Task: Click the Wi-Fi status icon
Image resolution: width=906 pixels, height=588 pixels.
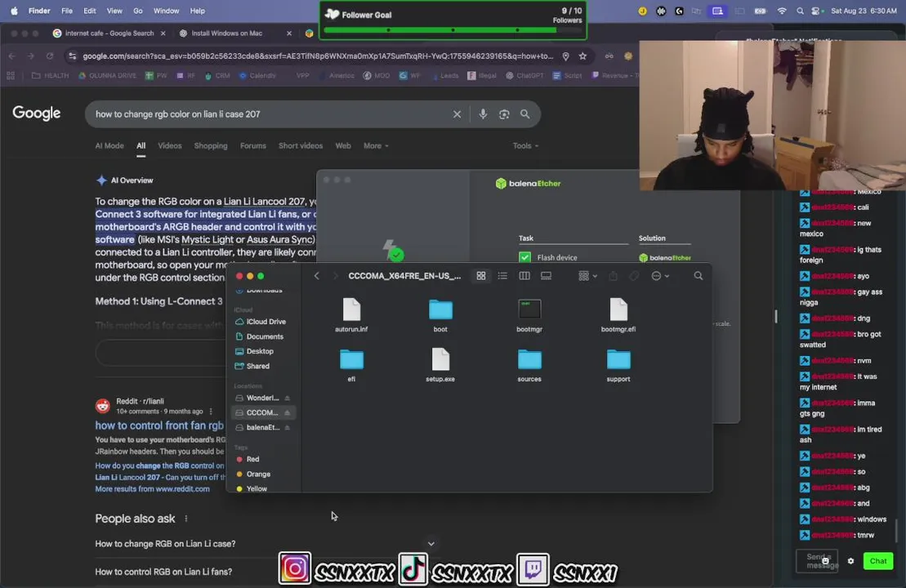Action: coord(781,11)
